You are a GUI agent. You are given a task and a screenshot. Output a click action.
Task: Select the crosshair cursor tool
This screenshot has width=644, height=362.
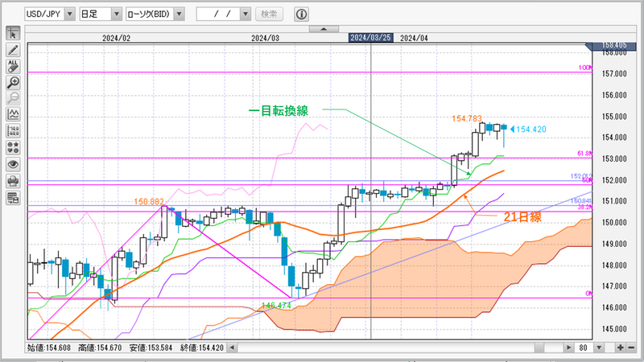pyautogui.click(x=13, y=34)
